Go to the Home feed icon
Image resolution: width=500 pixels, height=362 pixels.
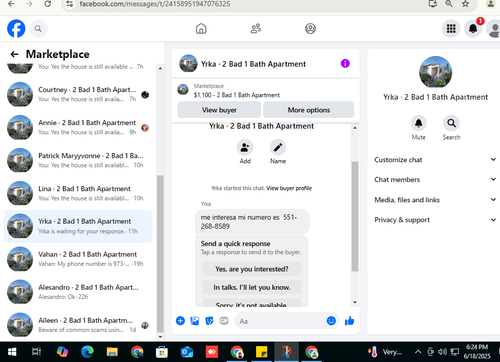[201, 29]
